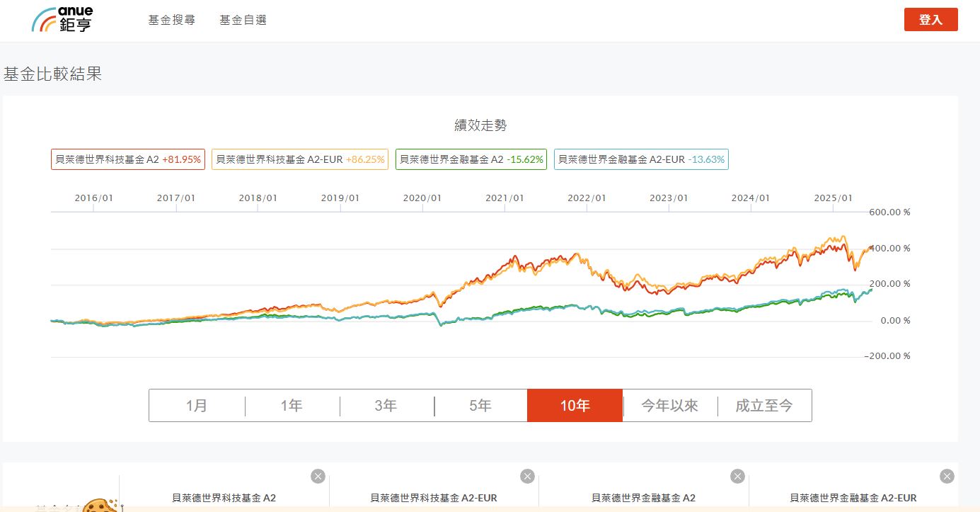Click the 400.00 % axis value
This screenshot has height=512, width=980.
tap(889, 249)
